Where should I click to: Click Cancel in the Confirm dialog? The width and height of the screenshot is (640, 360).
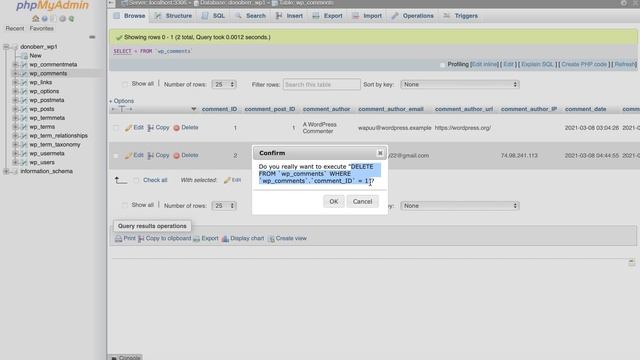point(362,202)
